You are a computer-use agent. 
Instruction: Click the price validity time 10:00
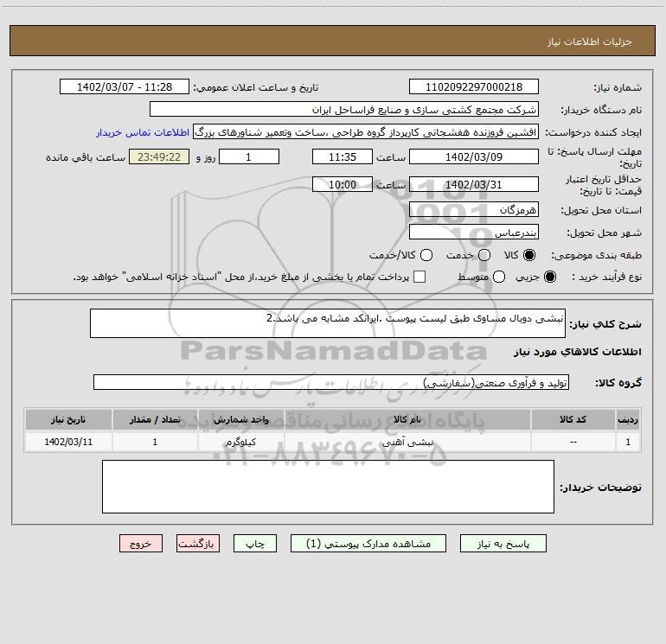pos(343,185)
